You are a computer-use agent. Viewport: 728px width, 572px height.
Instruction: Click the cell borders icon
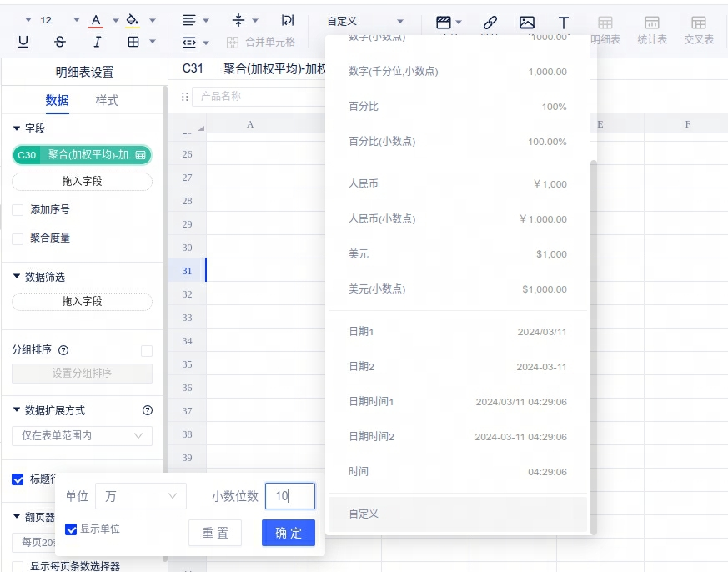[x=133, y=42]
